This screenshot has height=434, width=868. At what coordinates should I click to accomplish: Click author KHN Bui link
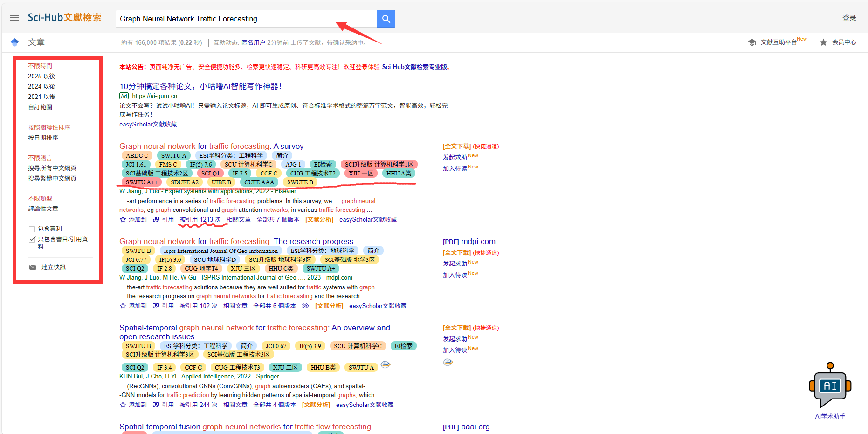click(131, 376)
